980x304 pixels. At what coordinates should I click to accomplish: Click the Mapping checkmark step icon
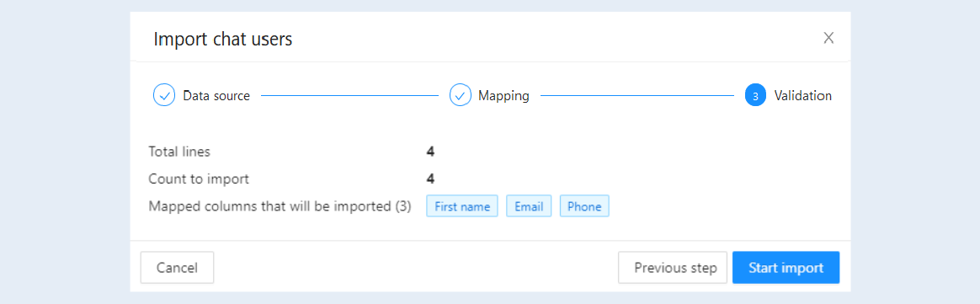460,96
